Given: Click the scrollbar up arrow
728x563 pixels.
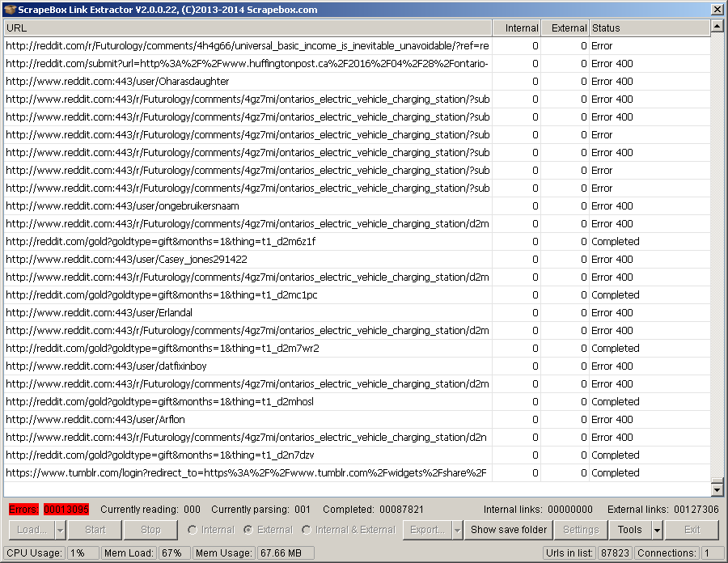Looking at the screenshot, I should coord(717,27).
